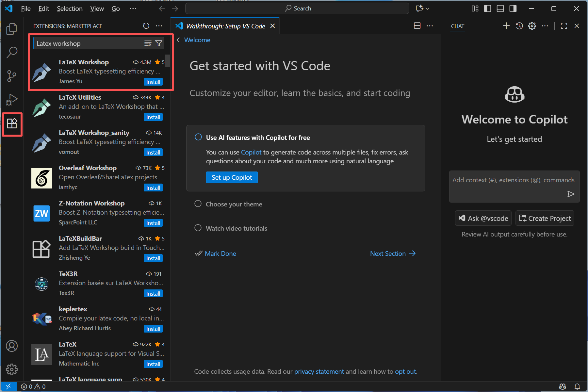Open the File menu
This screenshot has width=588, height=392.
(26, 8)
